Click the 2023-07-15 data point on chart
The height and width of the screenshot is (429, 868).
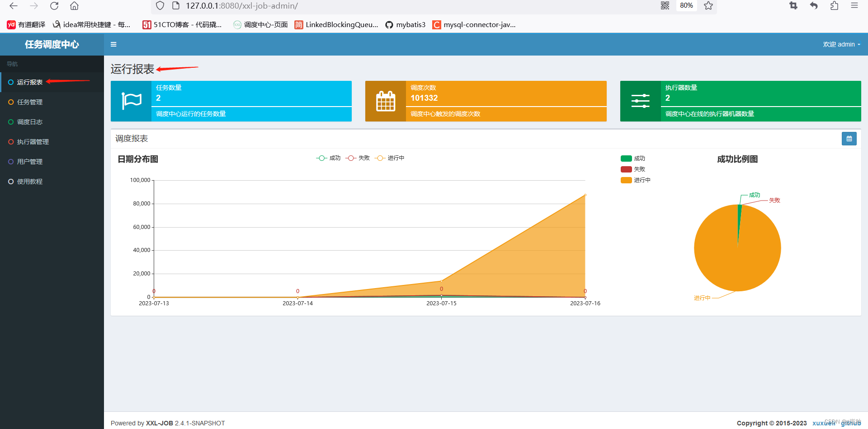tap(441, 281)
